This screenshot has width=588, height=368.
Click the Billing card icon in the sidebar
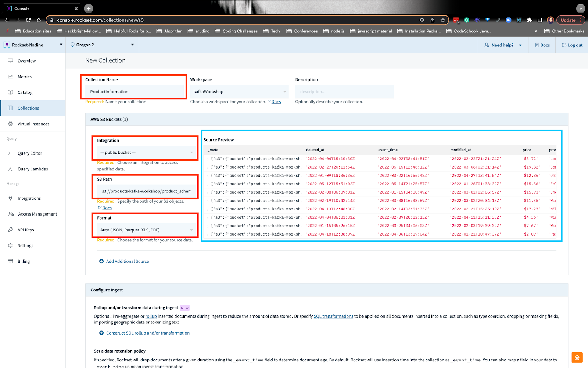point(10,261)
